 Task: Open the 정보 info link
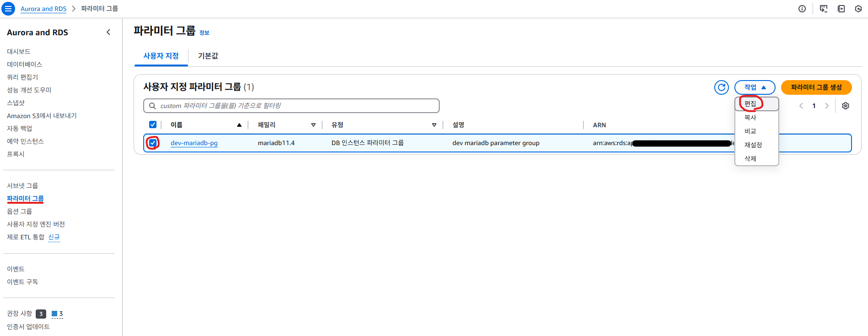pyautogui.click(x=204, y=33)
